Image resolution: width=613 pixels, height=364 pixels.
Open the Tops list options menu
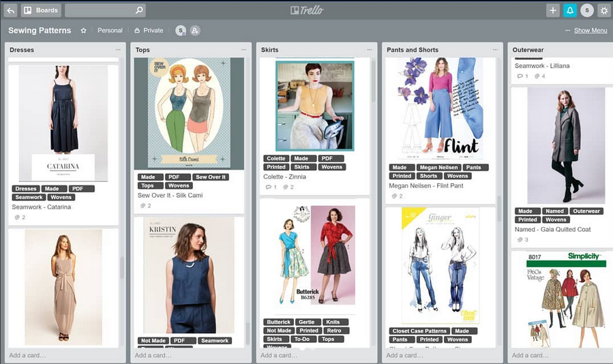[244, 50]
